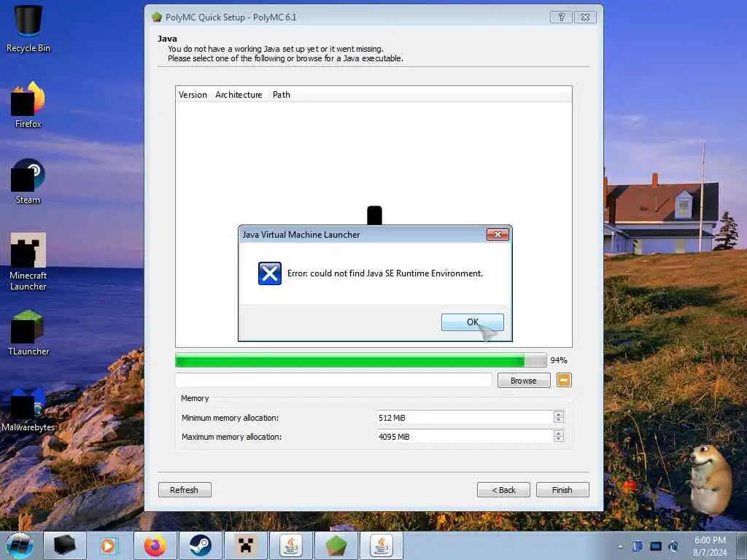Click the Java path input field
The height and width of the screenshot is (560, 747).
(333, 380)
